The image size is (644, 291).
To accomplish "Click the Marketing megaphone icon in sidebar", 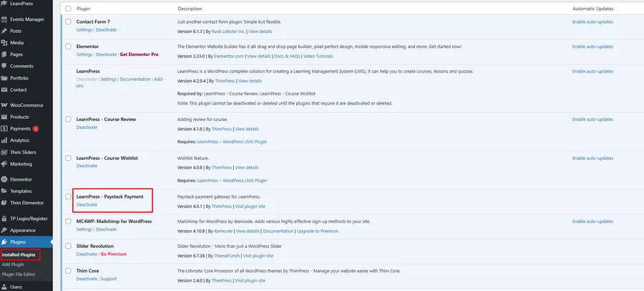I will click(4, 163).
